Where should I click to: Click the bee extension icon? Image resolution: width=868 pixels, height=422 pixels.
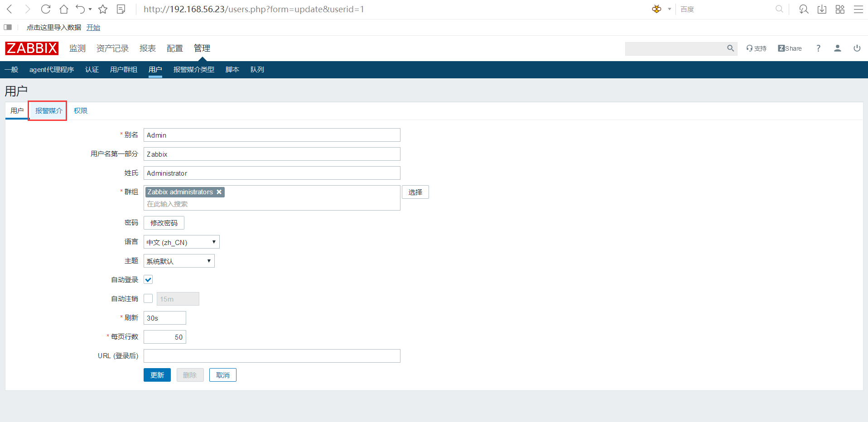click(x=656, y=9)
